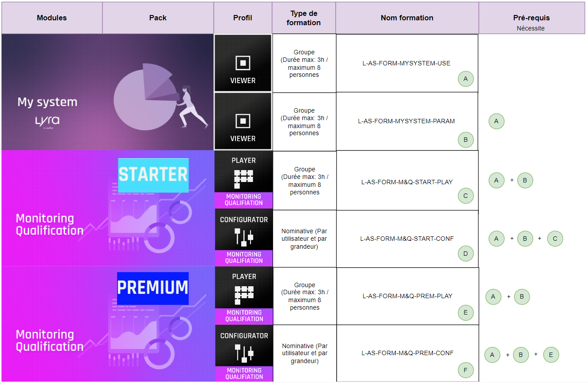Click the My system module image
This screenshot has width=588, height=383.
107,92
